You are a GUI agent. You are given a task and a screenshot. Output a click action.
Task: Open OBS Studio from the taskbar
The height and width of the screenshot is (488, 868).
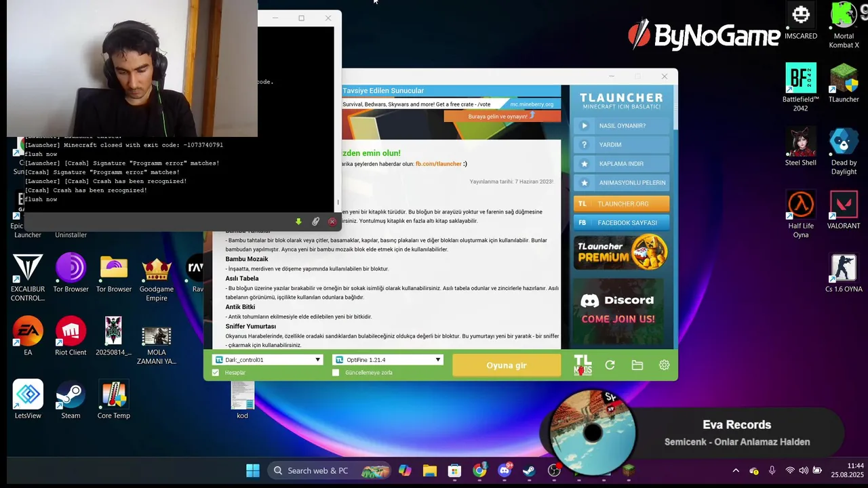coord(555,470)
